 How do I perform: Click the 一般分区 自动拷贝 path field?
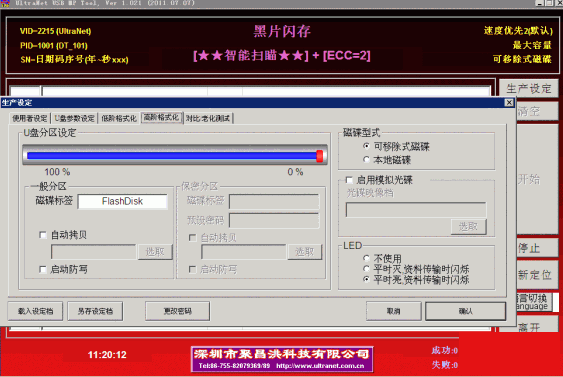click(x=93, y=252)
